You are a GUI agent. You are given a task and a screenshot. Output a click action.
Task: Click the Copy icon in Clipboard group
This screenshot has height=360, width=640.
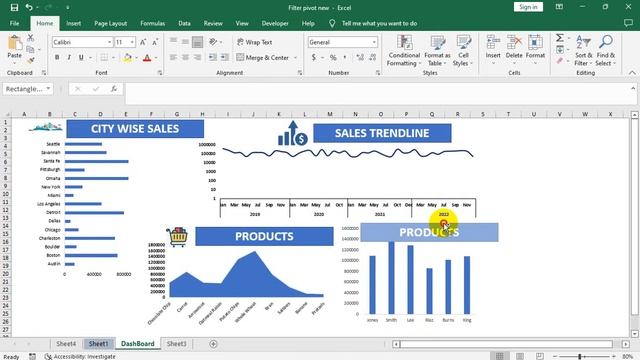pyautogui.click(x=30, y=49)
